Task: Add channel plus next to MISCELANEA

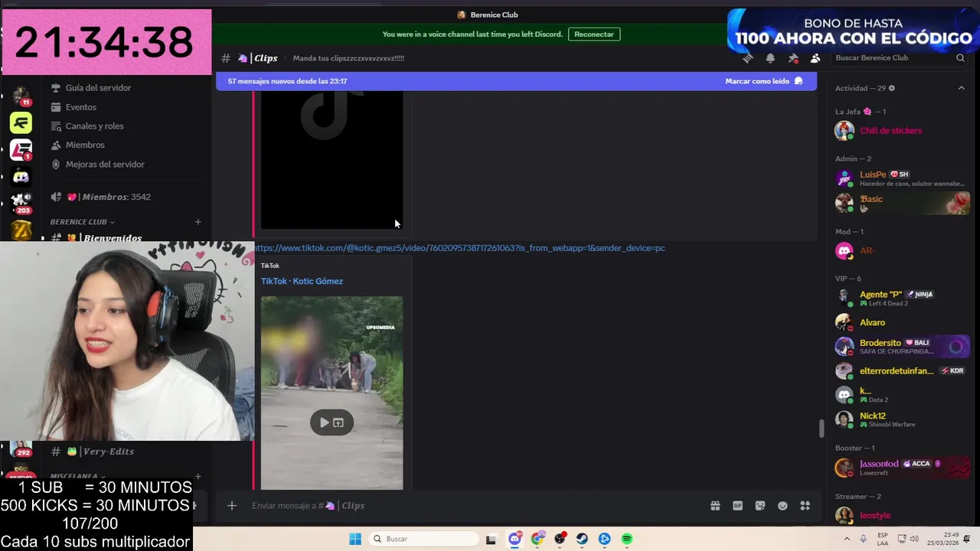Action: tap(198, 476)
